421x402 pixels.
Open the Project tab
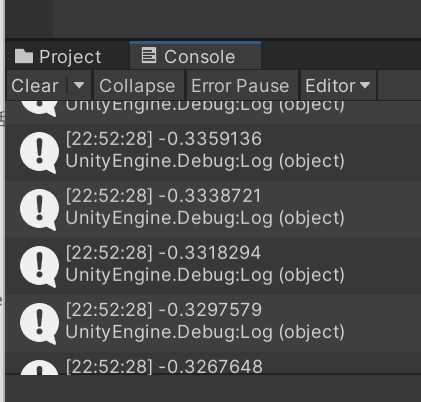click(x=58, y=56)
